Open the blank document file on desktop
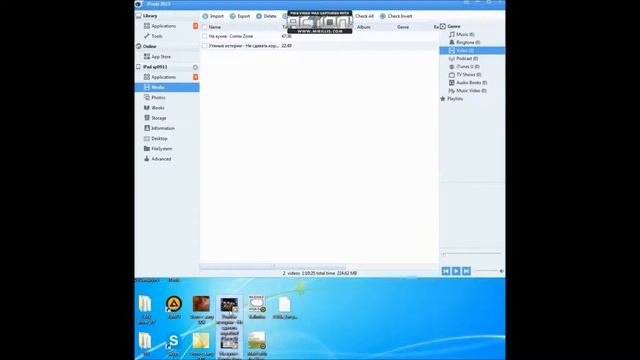Image resolution: width=640 pixels, height=360 pixels. [x=285, y=308]
